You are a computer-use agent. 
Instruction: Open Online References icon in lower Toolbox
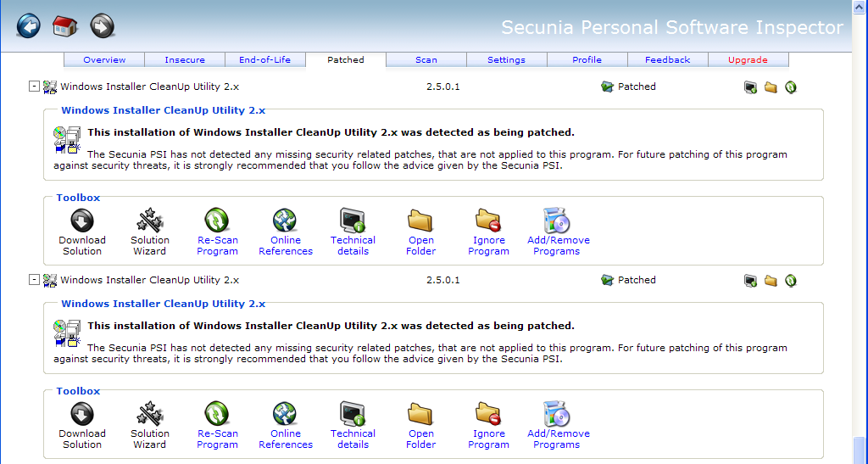[x=285, y=414]
